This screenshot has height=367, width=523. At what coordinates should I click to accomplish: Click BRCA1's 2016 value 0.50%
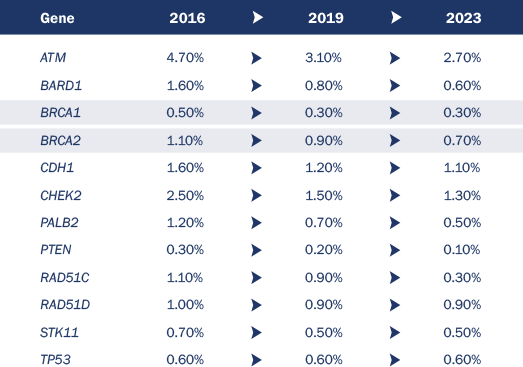[x=185, y=113]
